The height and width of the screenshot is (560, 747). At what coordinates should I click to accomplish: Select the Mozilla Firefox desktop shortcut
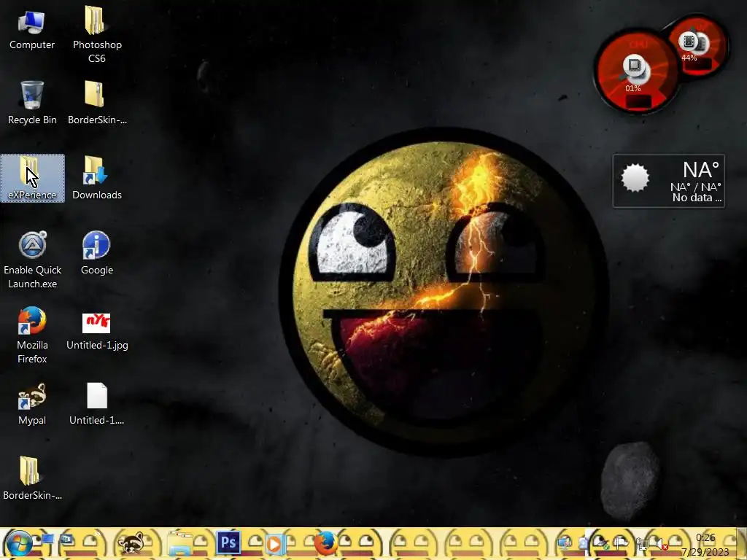tap(32, 335)
